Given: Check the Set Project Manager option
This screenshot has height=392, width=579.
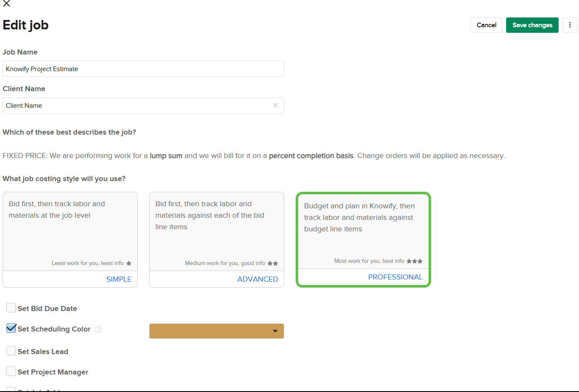Looking at the screenshot, I should click(x=11, y=372).
